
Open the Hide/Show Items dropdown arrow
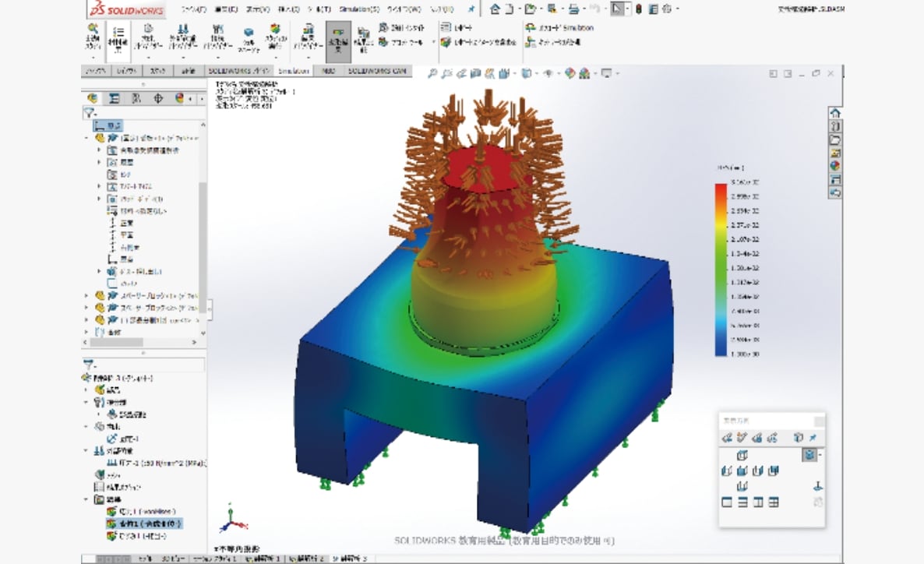(558, 74)
